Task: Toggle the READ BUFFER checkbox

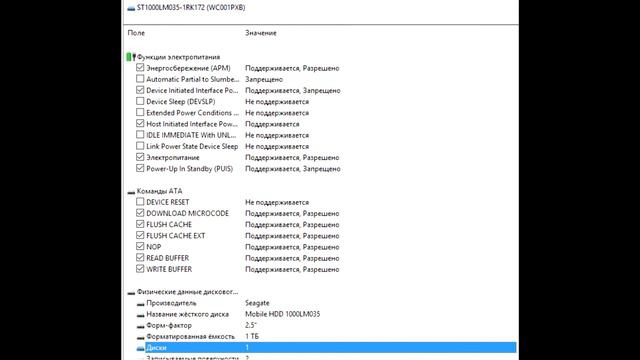Action: click(140, 258)
